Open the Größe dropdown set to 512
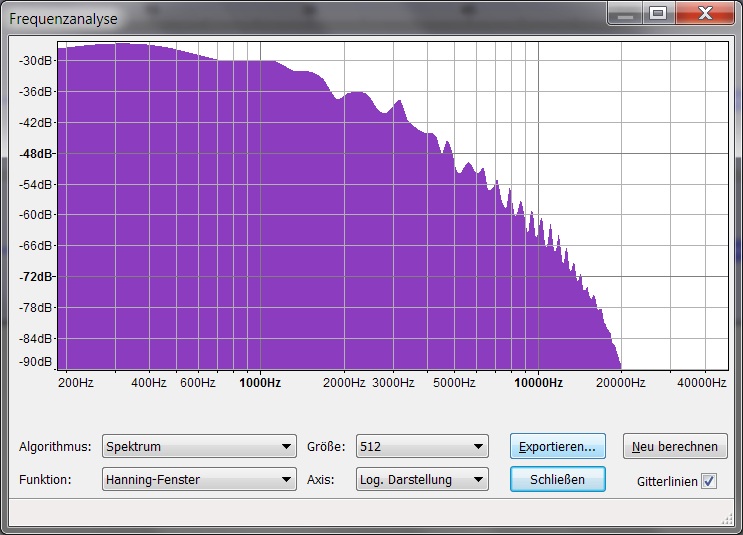Image resolution: width=743 pixels, height=535 pixels. [x=422, y=446]
